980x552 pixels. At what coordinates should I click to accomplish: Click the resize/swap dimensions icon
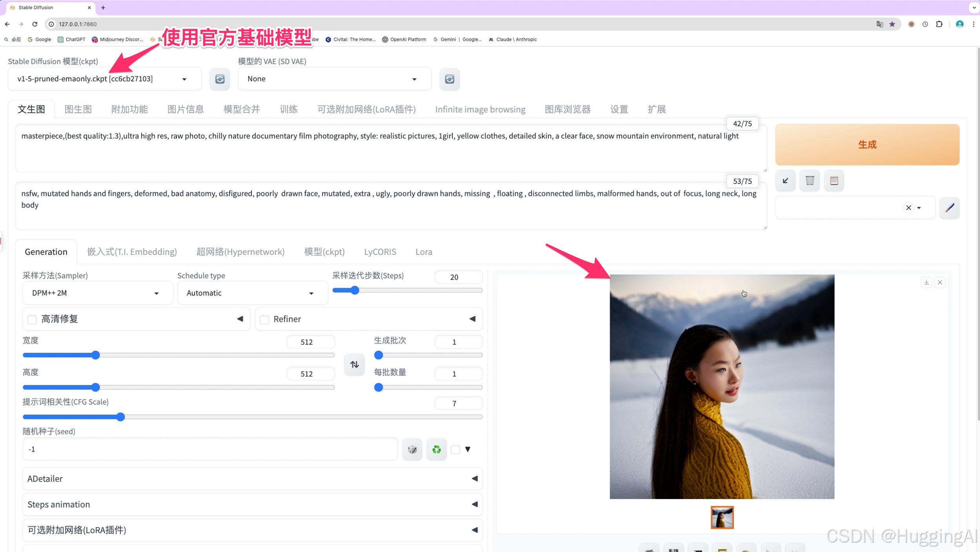(x=355, y=364)
